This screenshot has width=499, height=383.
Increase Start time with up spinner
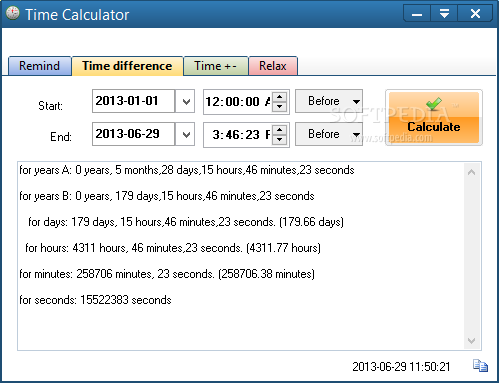click(280, 97)
